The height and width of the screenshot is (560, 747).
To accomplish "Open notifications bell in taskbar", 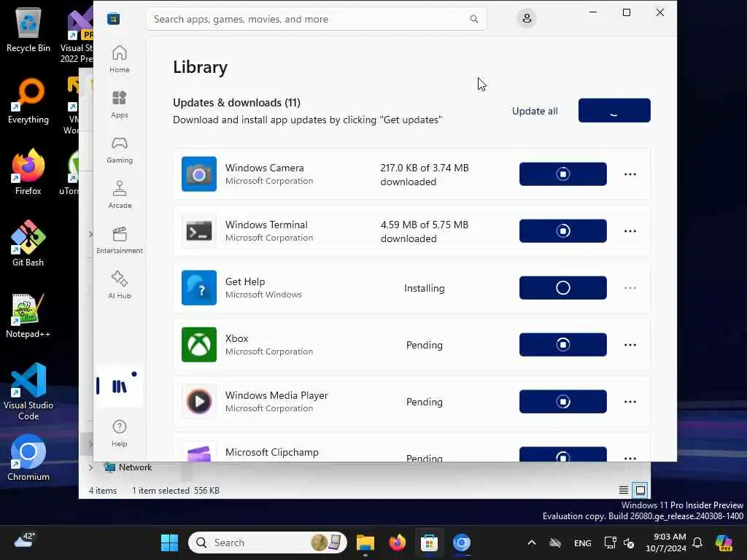I will pos(697,542).
